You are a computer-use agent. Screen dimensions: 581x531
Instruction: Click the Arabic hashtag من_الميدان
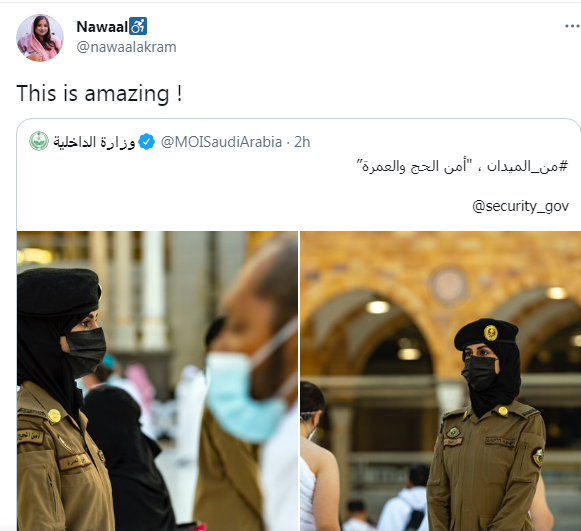point(527,167)
